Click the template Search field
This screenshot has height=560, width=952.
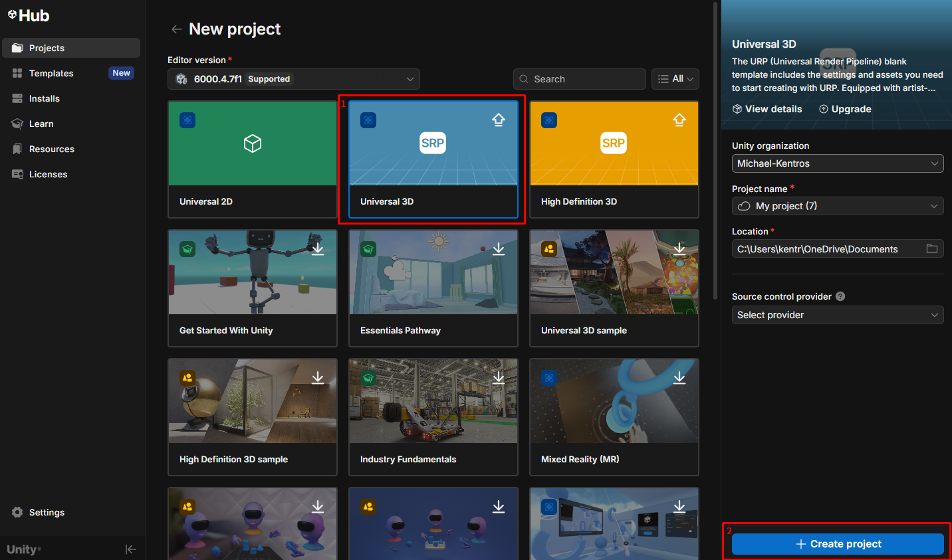point(580,79)
